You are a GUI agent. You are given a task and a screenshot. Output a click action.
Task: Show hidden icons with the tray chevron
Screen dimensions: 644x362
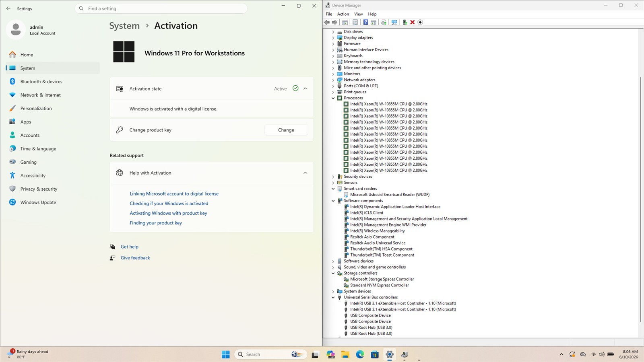(x=561, y=354)
